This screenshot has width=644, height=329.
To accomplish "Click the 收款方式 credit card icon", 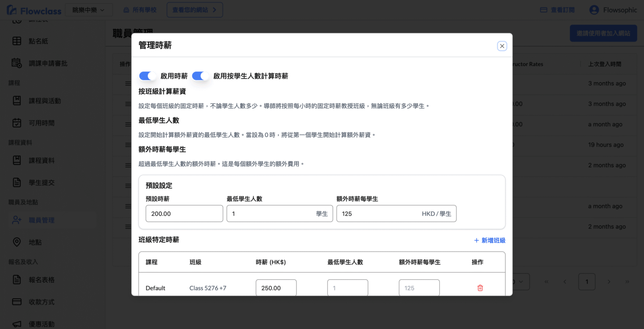I will (x=17, y=302).
